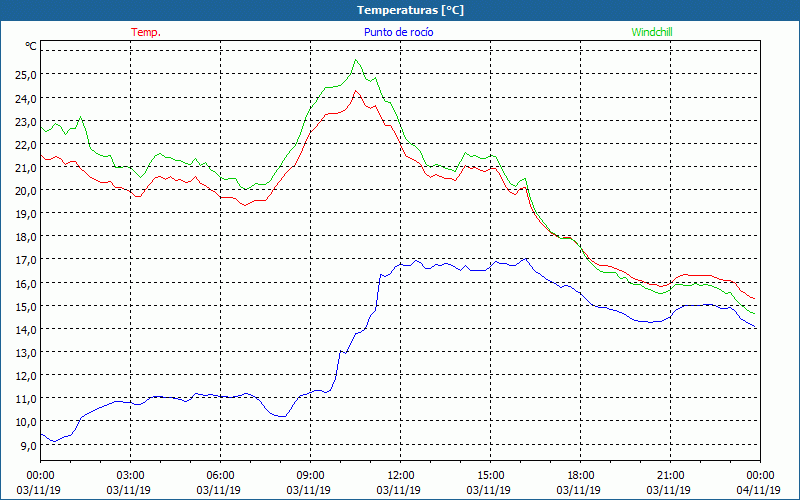This screenshot has width=800, height=500.
Task: Click the 09:00 time label
Action: click(310, 476)
